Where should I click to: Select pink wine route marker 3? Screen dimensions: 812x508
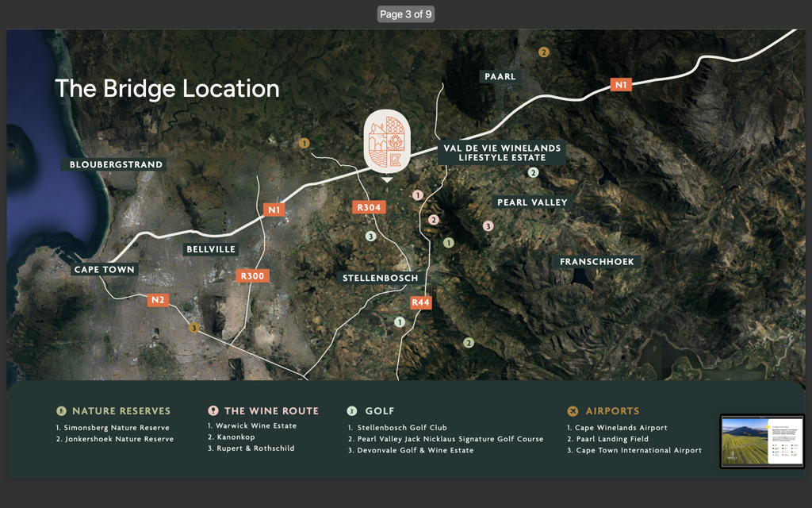pyautogui.click(x=488, y=226)
